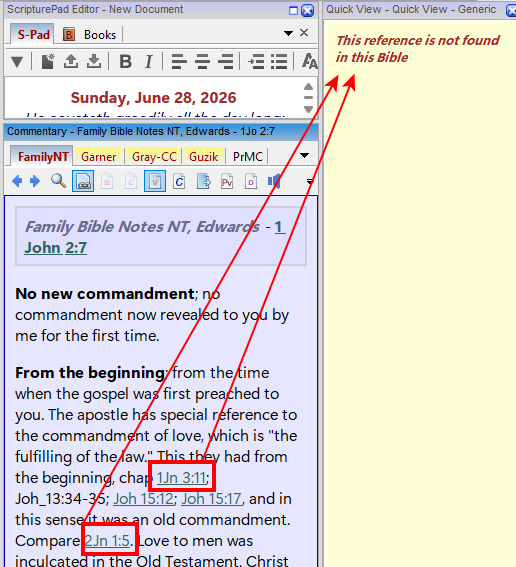The image size is (516, 567).
Task: Click the blue C commentary icon
Action: point(179,181)
